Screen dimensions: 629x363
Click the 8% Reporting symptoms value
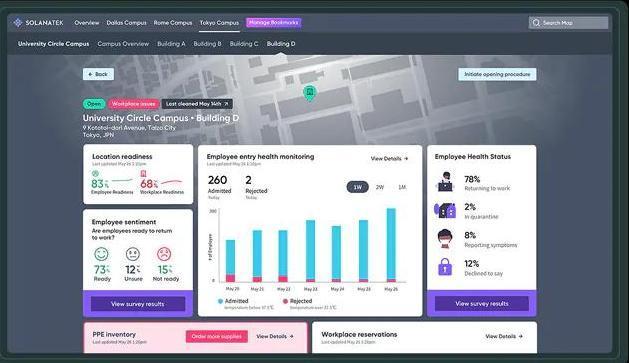(x=470, y=235)
